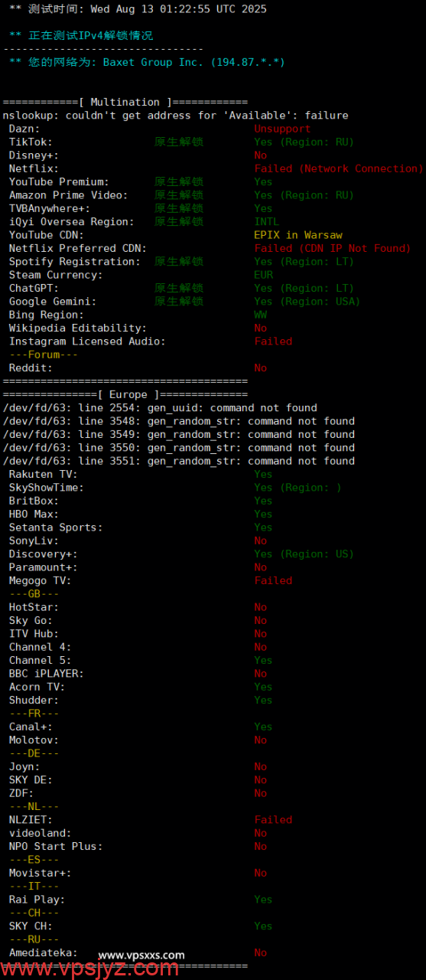Select the 'Instagram Licensed Audio:' label
This screenshot has width=426, height=980.
tap(87, 341)
